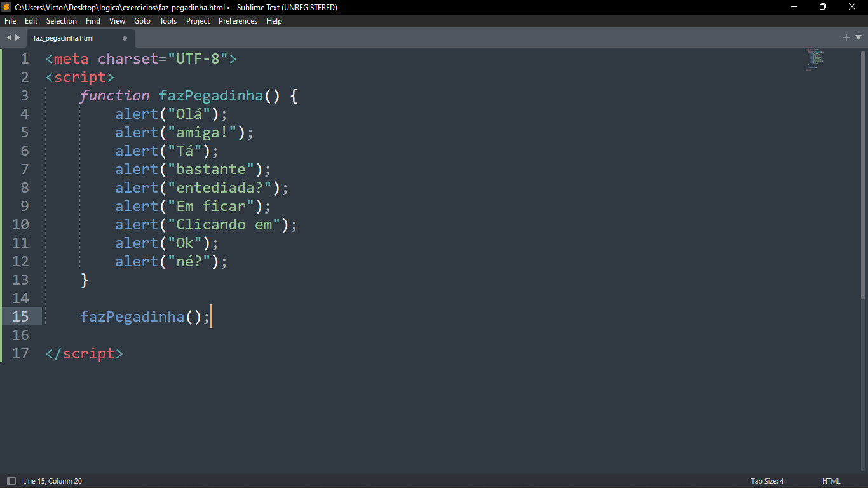Open the Preferences menu
The width and height of the screenshot is (868, 488).
tap(238, 21)
